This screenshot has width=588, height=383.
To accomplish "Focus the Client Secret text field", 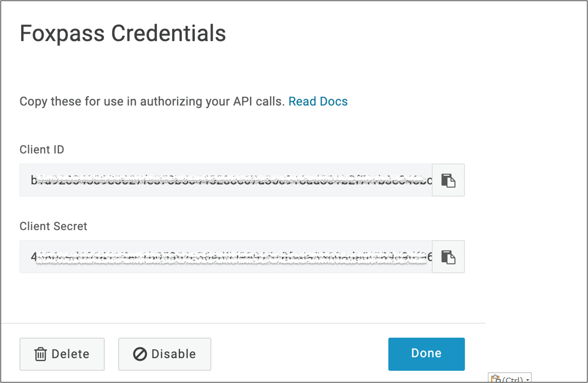I will [226, 257].
